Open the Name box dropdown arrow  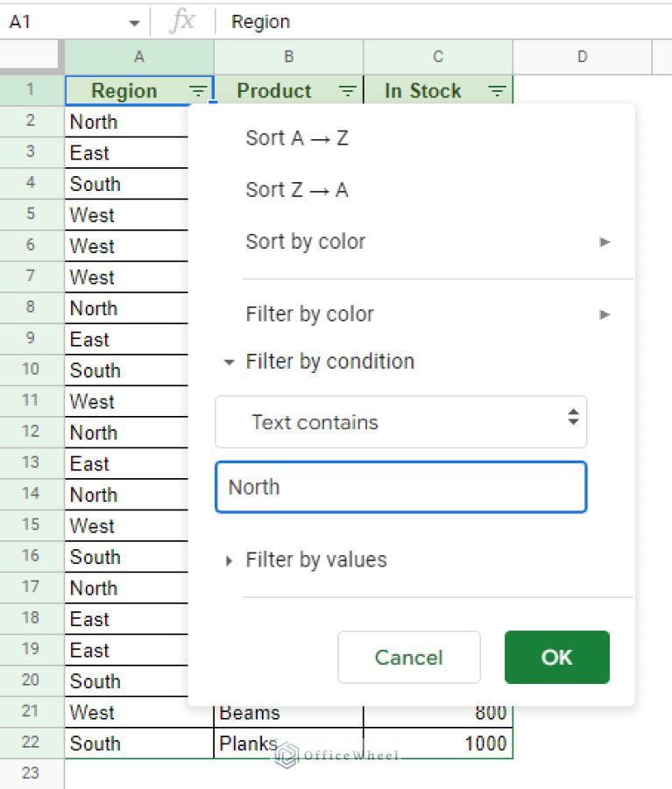[134, 21]
